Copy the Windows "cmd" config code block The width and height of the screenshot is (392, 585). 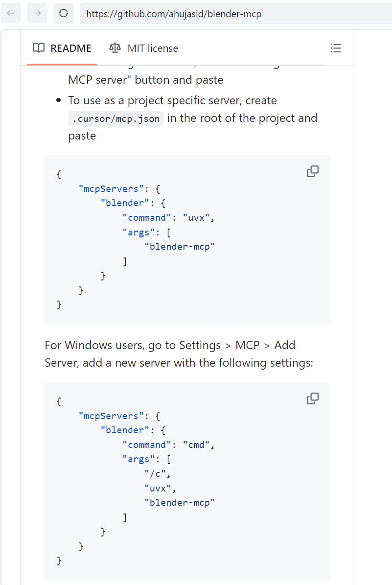312,398
